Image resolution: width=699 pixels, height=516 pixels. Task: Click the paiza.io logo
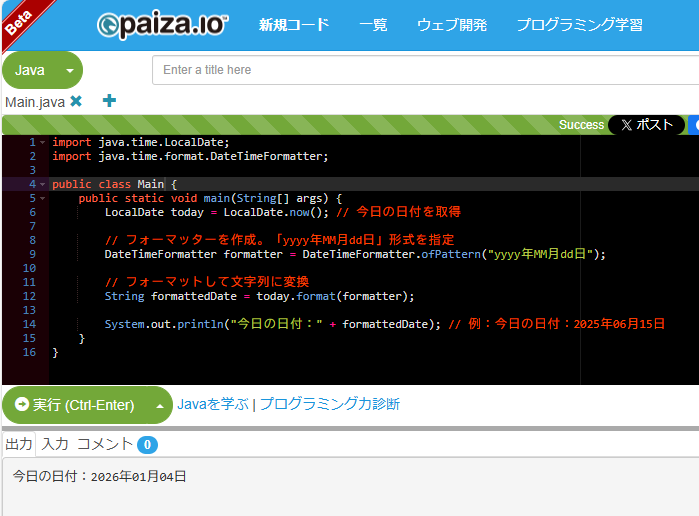pos(163,25)
